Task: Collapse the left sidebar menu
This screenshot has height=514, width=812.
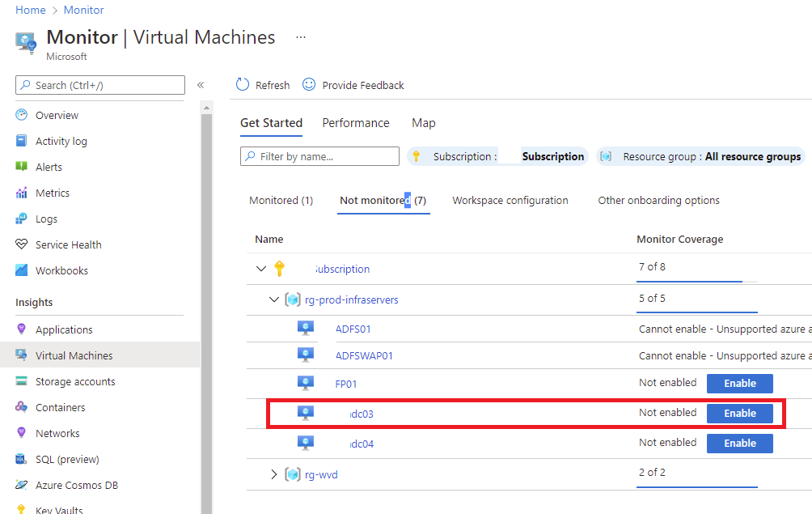Action: pos(201,85)
